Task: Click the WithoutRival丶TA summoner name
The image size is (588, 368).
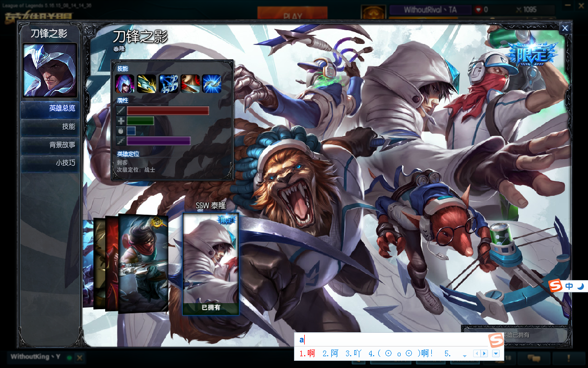Action: coord(430,10)
